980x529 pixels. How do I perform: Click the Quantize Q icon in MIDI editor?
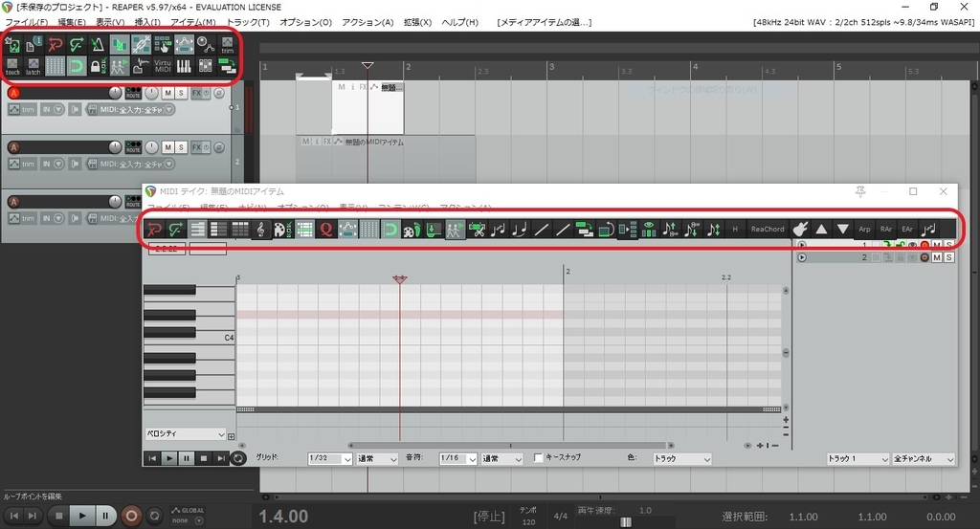point(325,230)
